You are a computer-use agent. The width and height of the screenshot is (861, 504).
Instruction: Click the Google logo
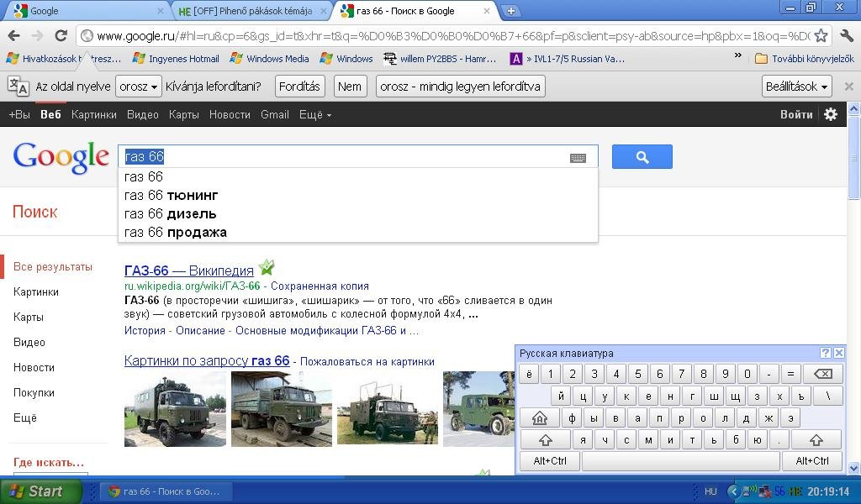[61, 157]
